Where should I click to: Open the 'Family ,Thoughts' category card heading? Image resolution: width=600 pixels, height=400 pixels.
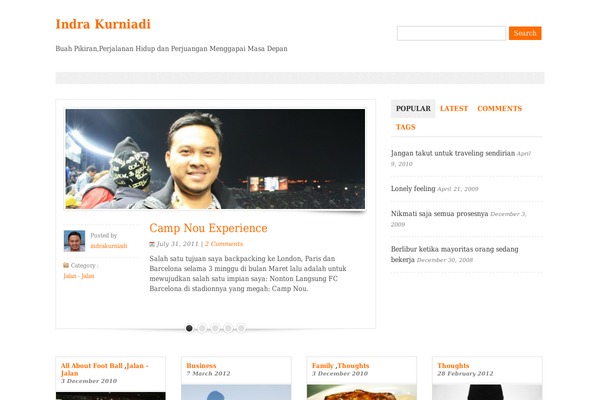(341, 366)
